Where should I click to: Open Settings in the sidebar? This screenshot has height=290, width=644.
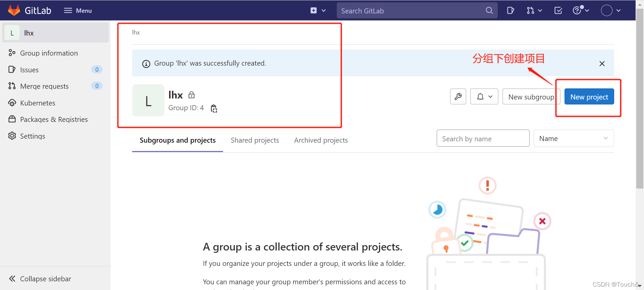coord(55,136)
